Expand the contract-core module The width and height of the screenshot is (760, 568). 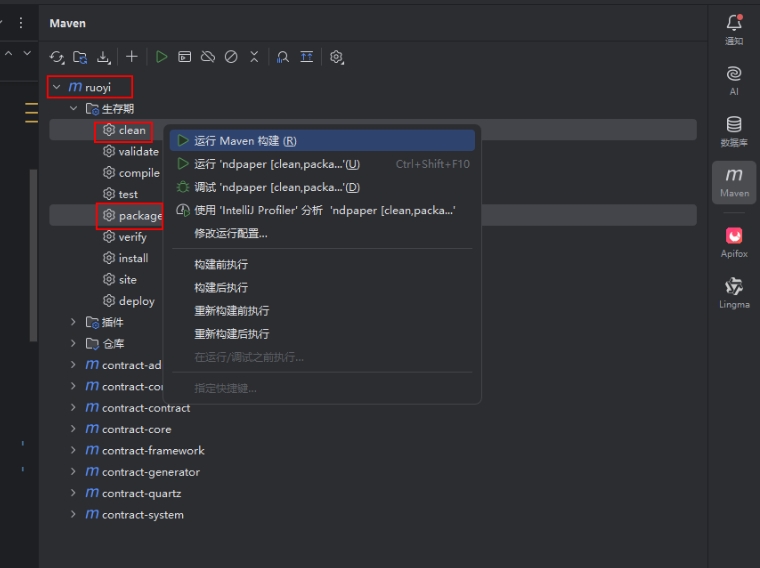(x=73, y=429)
